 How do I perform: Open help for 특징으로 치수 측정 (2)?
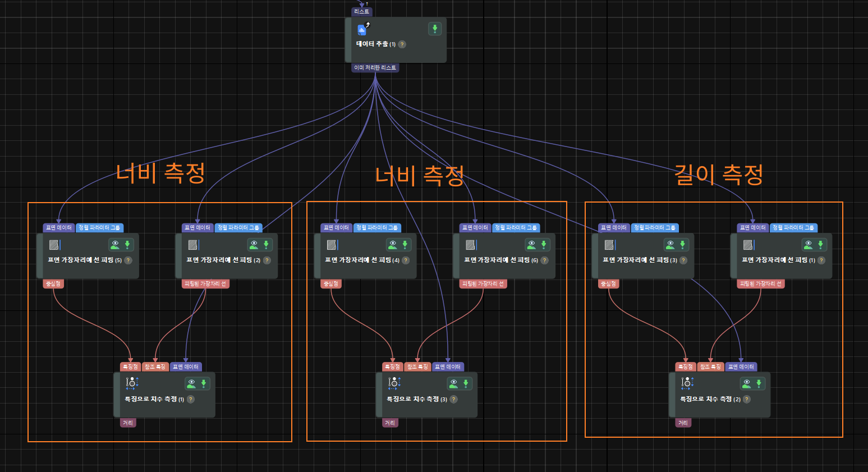[x=747, y=400]
